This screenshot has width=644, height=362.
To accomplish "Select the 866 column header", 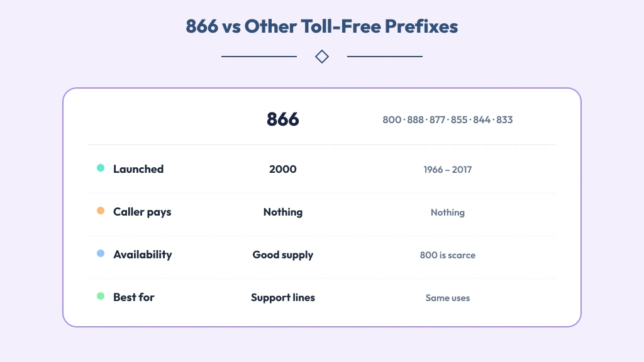I will [283, 119].
